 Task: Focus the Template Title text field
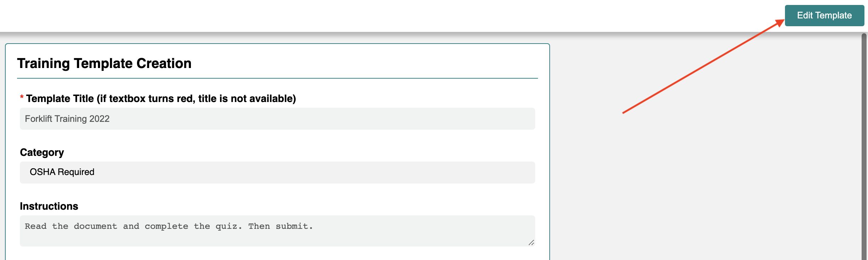(277, 119)
